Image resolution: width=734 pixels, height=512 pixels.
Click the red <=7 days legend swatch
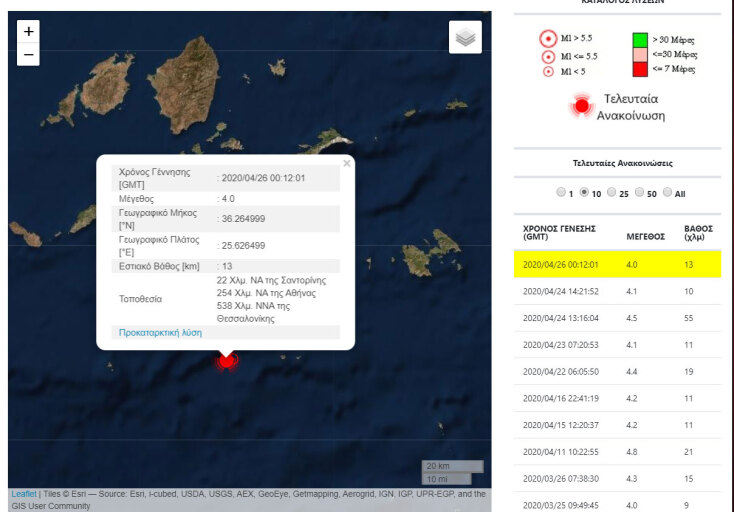click(x=640, y=68)
